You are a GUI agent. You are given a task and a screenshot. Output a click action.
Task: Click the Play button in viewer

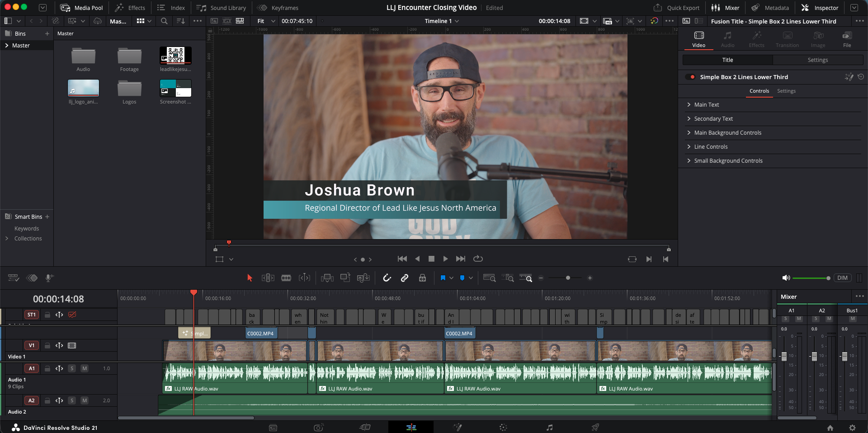(445, 259)
